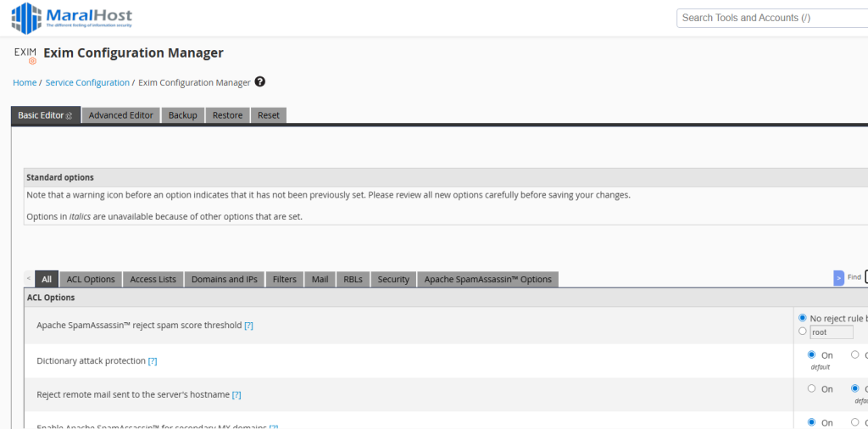868x429 pixels.
Task: Open help for Reject remote mail option
Action: point(236,395)
